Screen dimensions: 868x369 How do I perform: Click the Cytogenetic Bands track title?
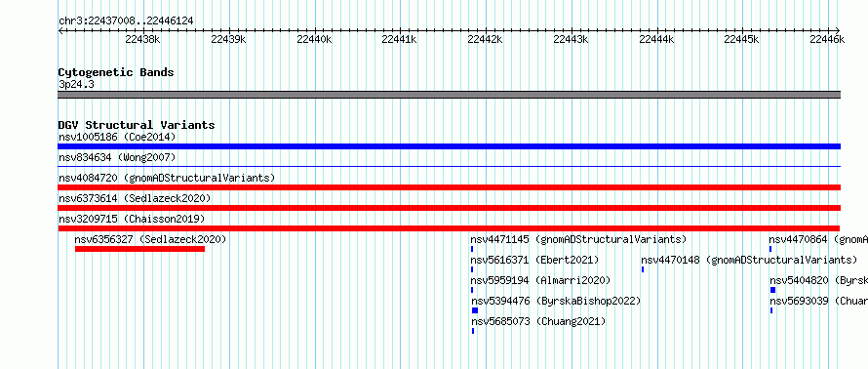pos(116,72)
